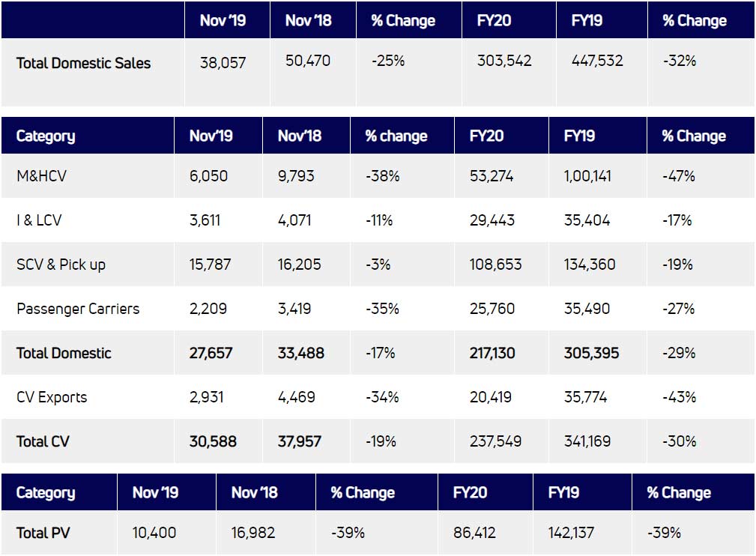Select the Total PV row label
The image size is (756, 556).
pyautogui.click(x=43, y=533)
